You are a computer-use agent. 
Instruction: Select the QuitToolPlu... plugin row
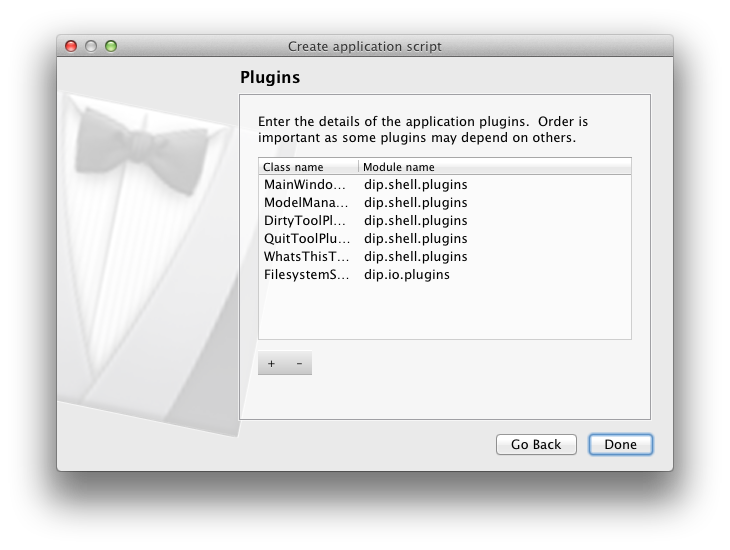[307, 239]
